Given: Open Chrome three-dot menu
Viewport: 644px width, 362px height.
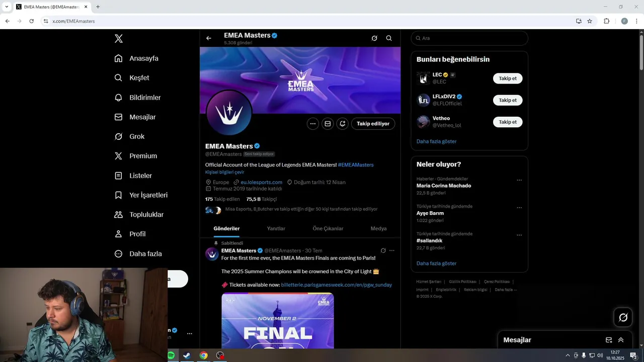Looking at the screenshot, I should coord(637,21).
